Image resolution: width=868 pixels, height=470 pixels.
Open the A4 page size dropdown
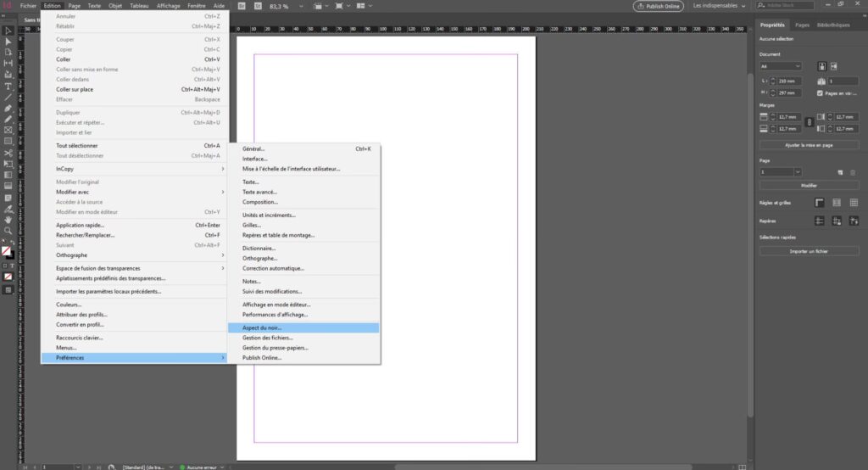(x=781, y=66)
